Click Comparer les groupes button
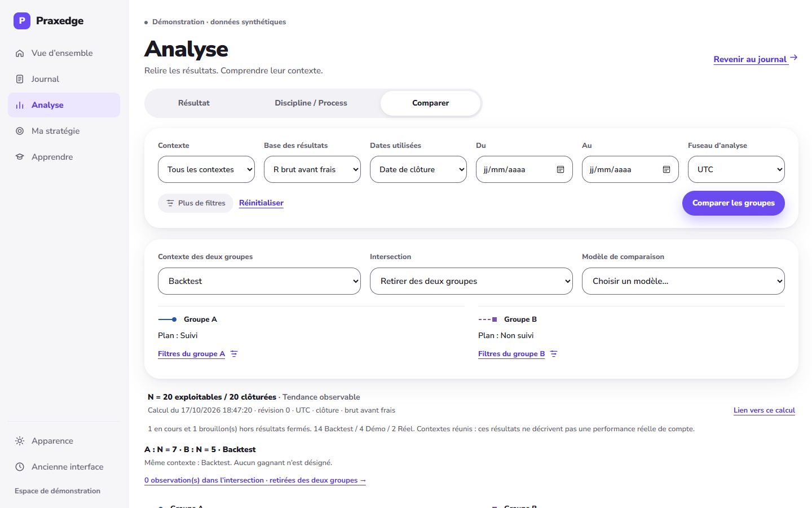The image size is (812, 508). point(734,203)
